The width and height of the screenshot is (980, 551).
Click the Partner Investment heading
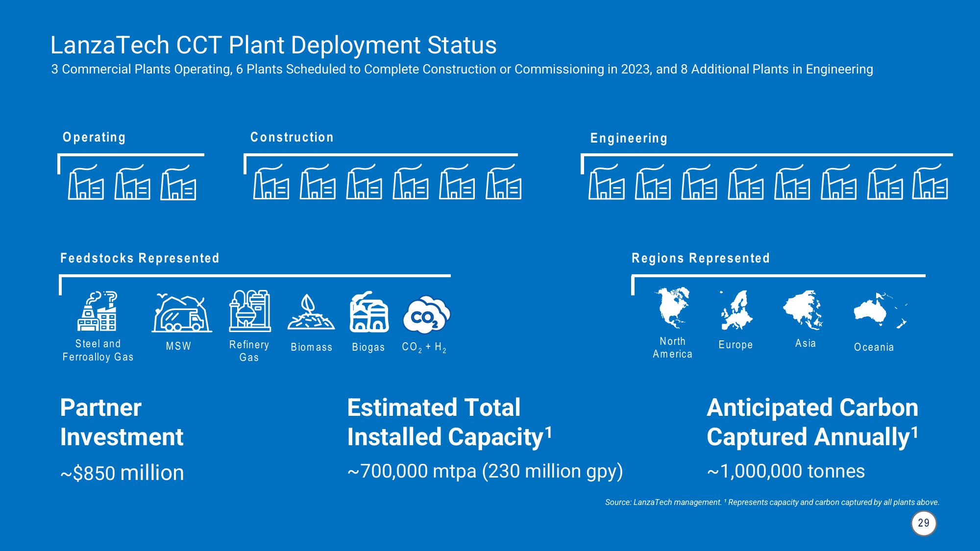point(122,422)
